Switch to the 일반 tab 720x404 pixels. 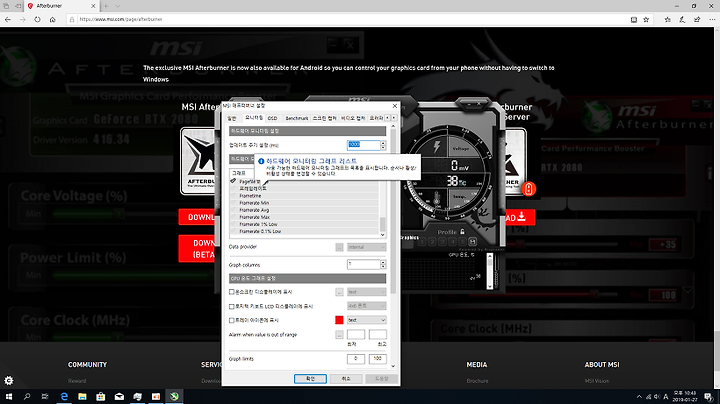[232, 118]
